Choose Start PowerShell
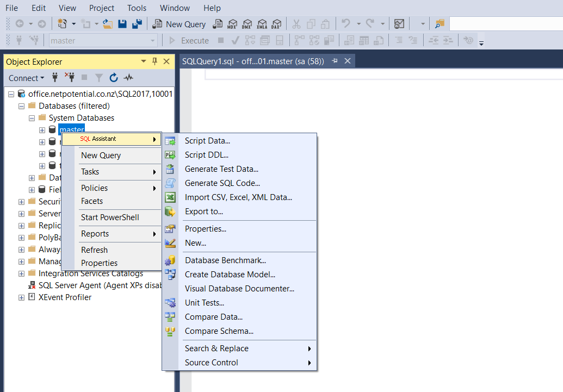563x392 pixels. [x=112, y=217]
